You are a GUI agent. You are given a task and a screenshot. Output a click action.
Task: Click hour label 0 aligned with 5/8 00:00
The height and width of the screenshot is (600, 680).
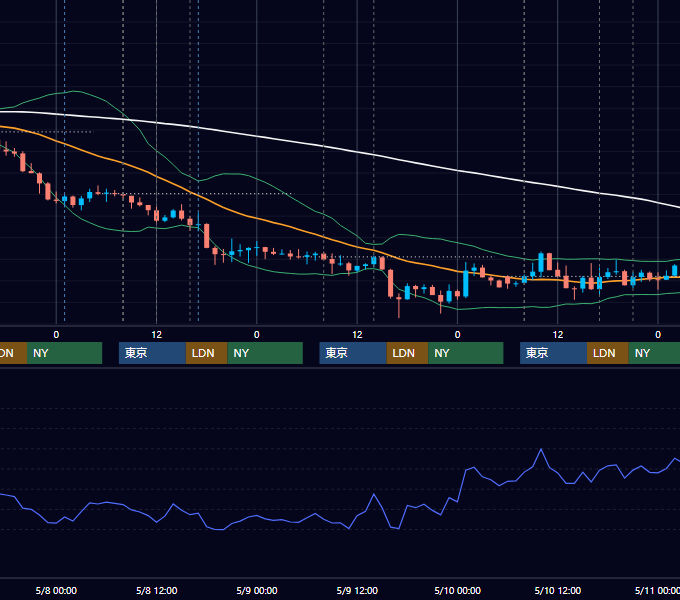click(56, 335)
